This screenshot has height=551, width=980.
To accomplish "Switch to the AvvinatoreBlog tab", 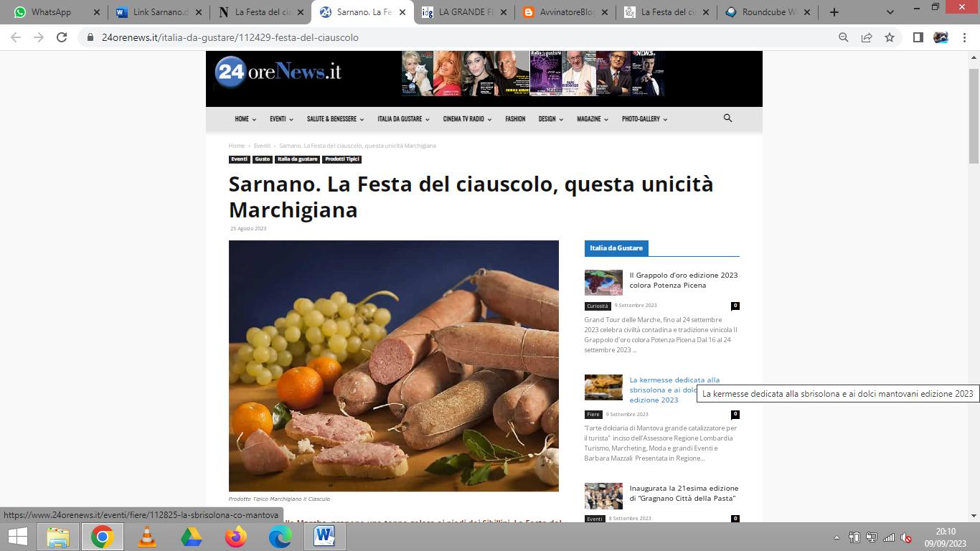I will tap(566, 12).
